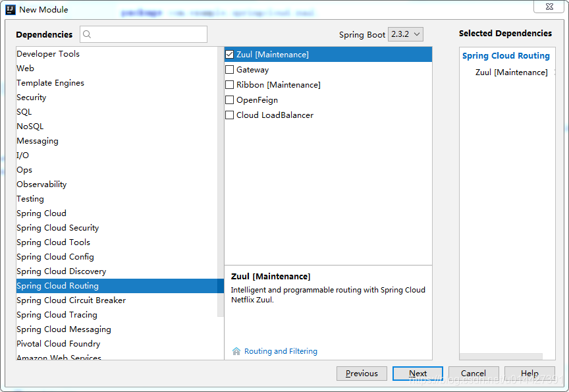Click the search magnifier icon in Dependencies field
This screenshot has width=569, height=392.
pyautogui.click(x=87, y=34)
